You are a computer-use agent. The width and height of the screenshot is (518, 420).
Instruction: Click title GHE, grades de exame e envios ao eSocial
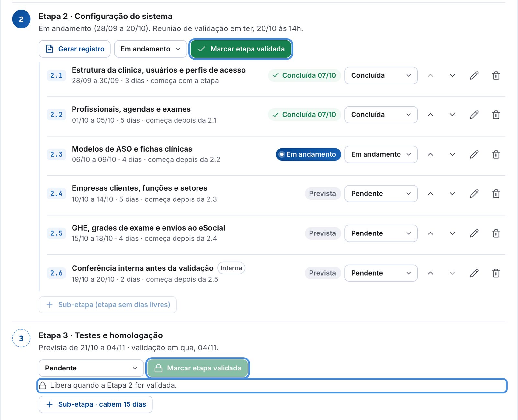point(149,228)
